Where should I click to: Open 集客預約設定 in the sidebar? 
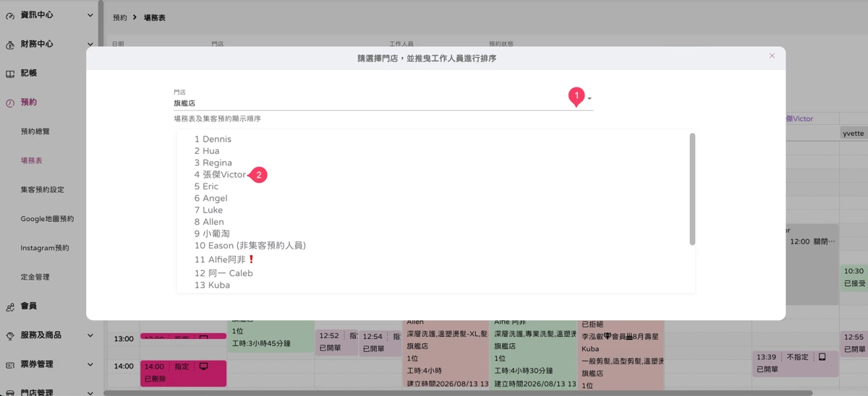pyautogui.click(x=43, y=189)
